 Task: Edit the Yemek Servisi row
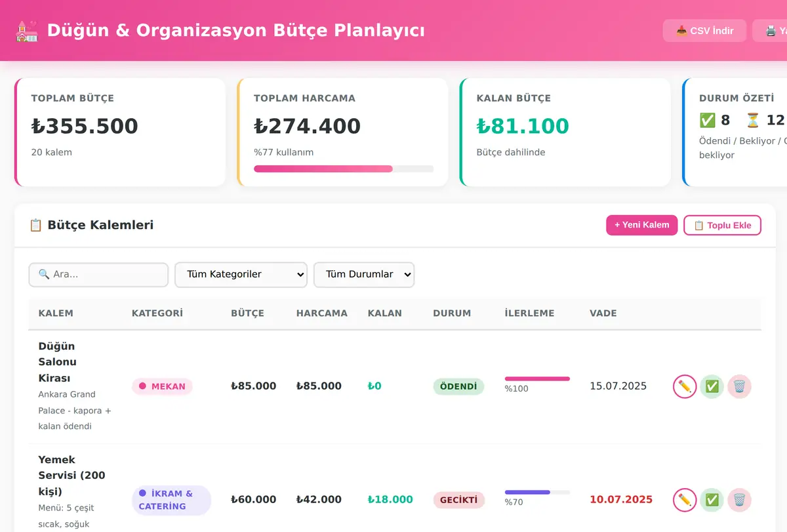(685, 500)
